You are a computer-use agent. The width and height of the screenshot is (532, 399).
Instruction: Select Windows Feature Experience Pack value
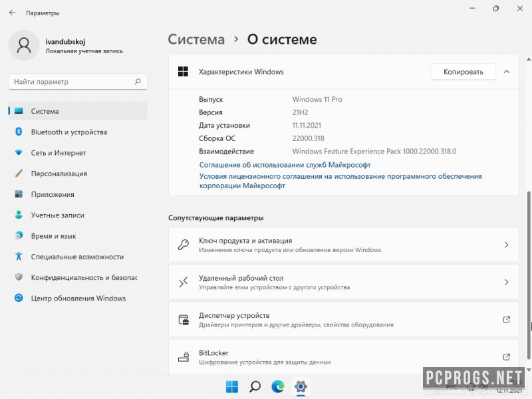point(374,152)
